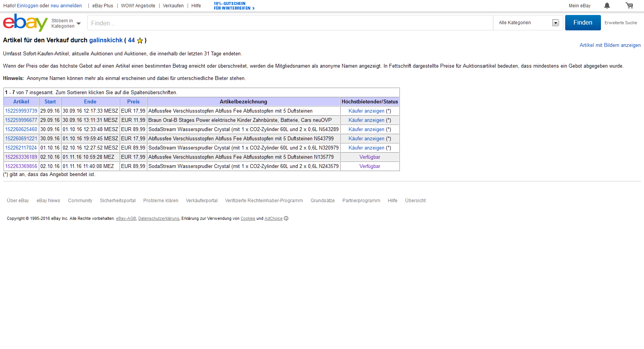Focus the Finden search input field
644x349 pixels.
(x=290, y=23)
